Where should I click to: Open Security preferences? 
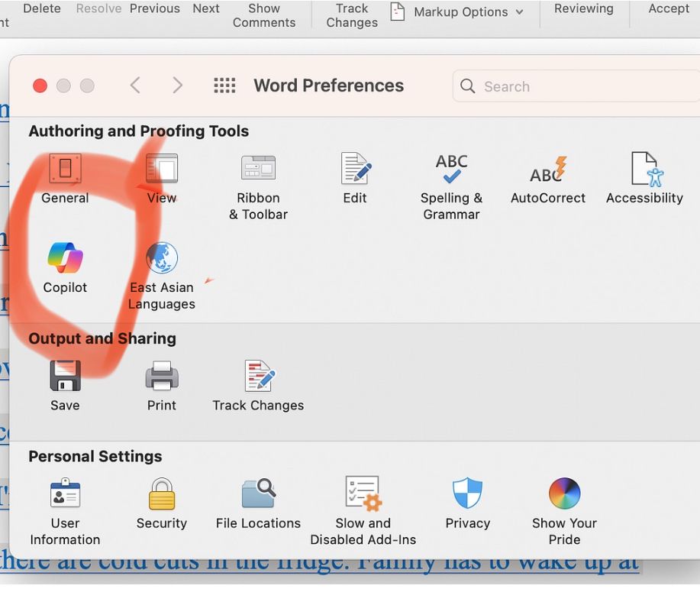(162, 504)
